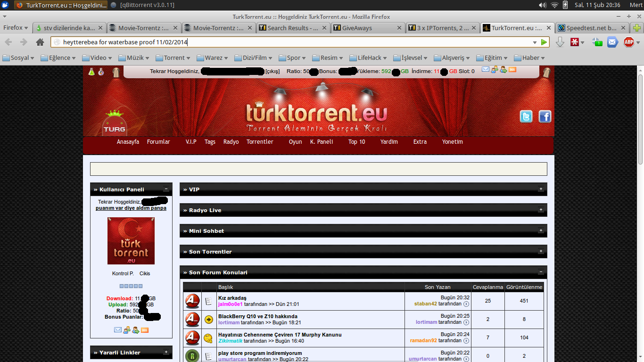
Task: Open the friends icon in top status bar
Action: tap(495, 70)
